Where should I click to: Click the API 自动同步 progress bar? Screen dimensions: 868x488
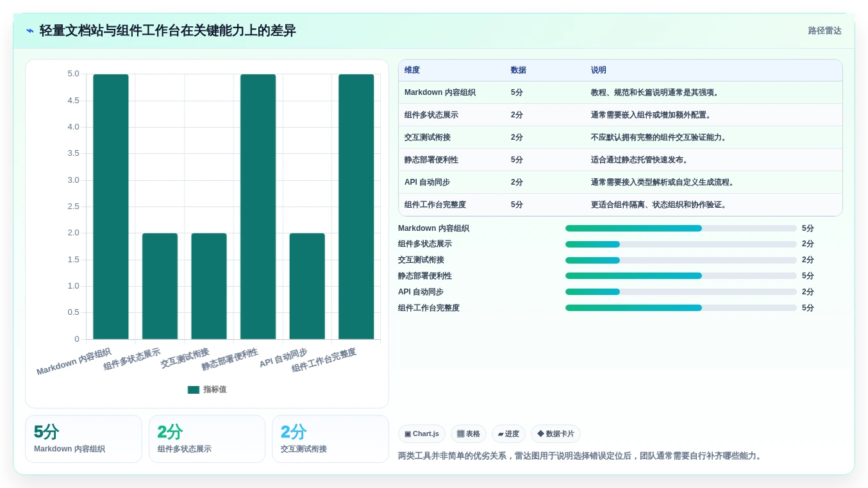click(681, 292)
